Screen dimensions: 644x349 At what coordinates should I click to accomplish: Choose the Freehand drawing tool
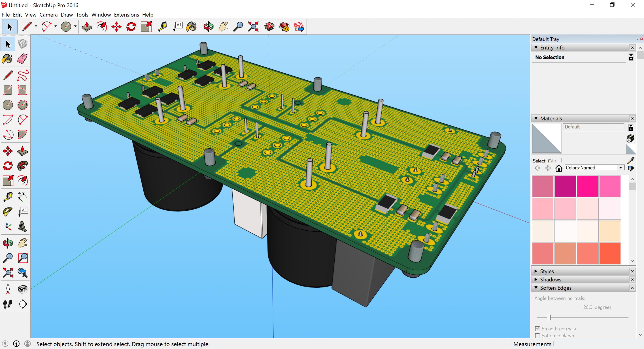click(23, 76)
